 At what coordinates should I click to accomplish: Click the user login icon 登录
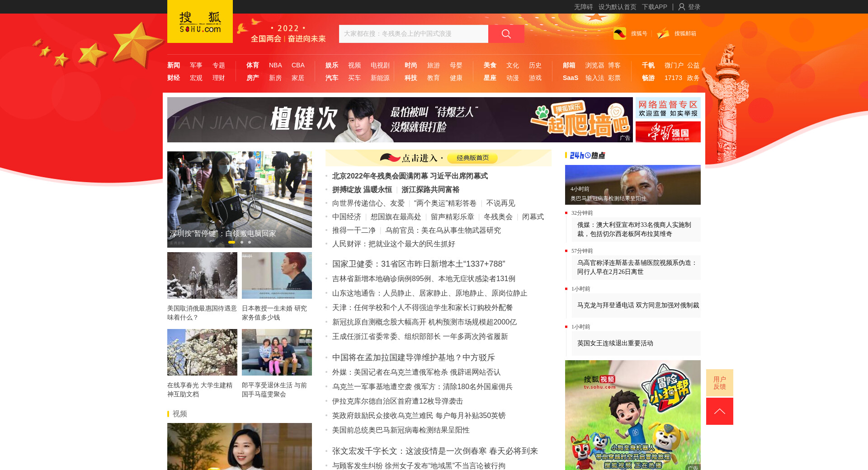coord(682,7)
